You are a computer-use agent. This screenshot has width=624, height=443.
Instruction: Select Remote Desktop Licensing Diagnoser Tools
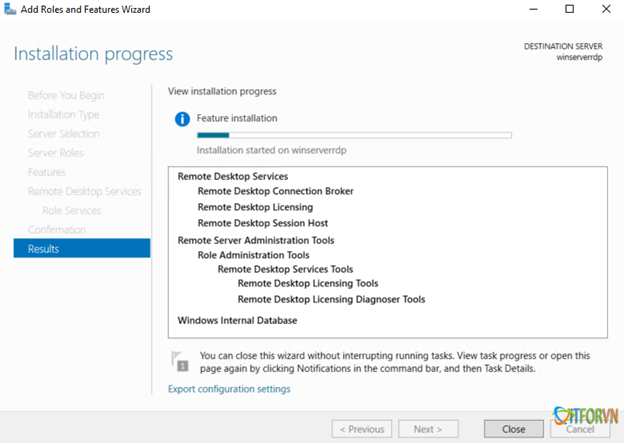(331, 299)
